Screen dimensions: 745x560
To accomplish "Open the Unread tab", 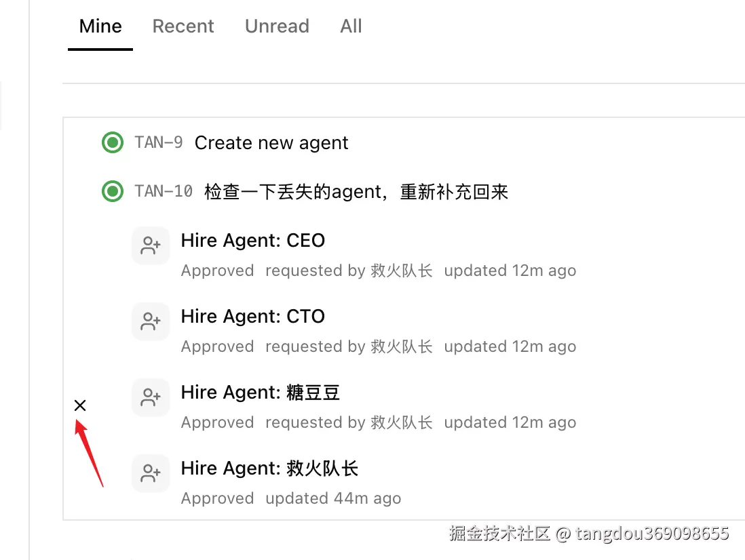I will tap(277, 26).
